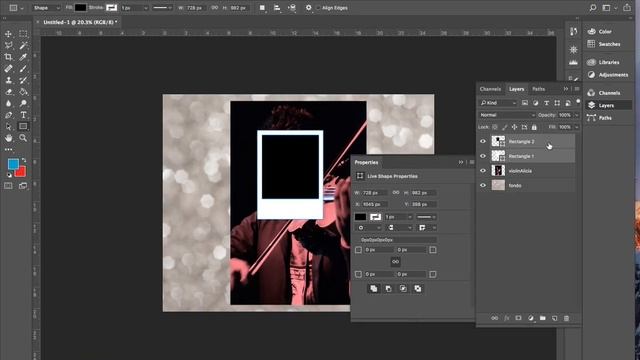Viewport: 640px width, 360px height.
Task: Select the Dodge tool
Action: click(x=23, y=103)
